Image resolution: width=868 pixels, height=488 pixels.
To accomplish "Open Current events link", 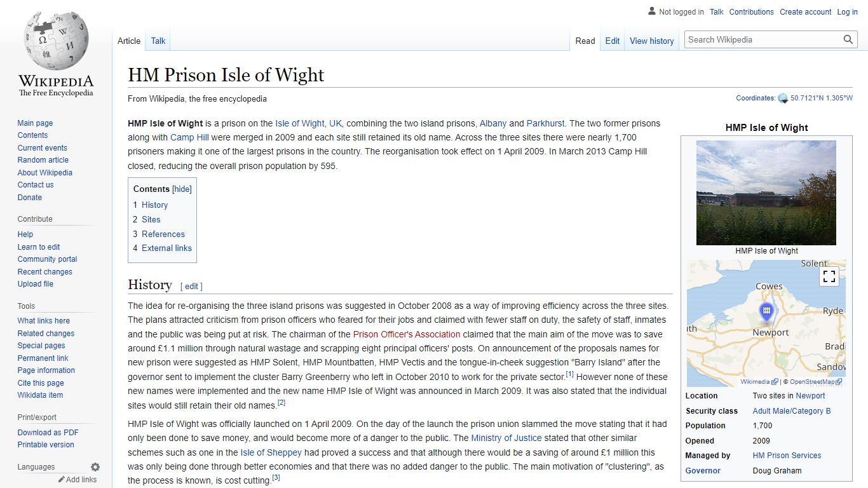I will (42, 148).
